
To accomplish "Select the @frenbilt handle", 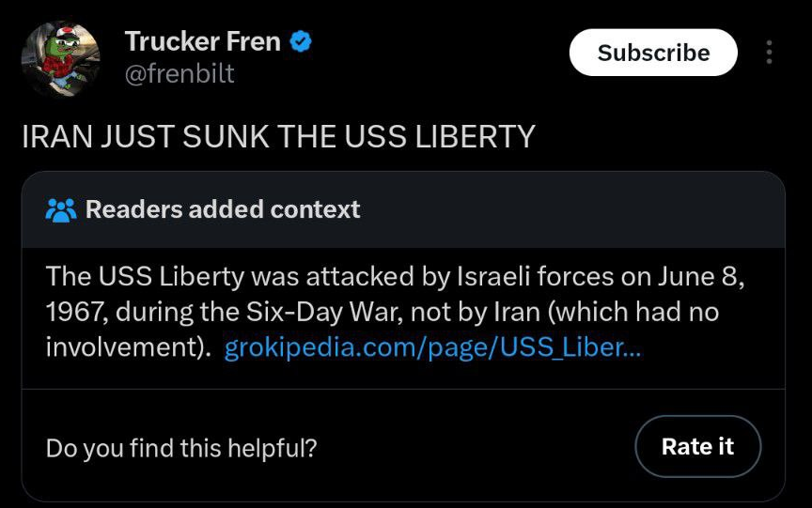I will (180, 73).
